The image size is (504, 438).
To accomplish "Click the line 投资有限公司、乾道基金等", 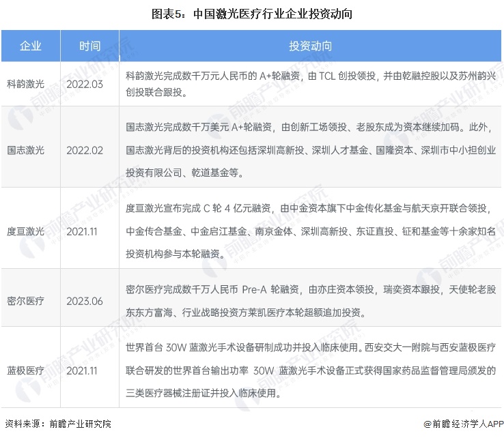I will [184, 173].
